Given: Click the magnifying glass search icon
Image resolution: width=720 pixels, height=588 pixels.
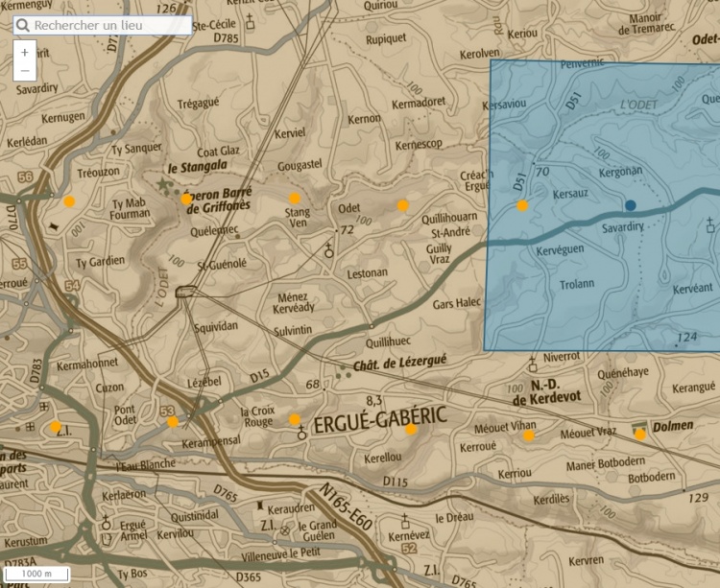Looking at the screenshot, I should [x=22, y=25].
